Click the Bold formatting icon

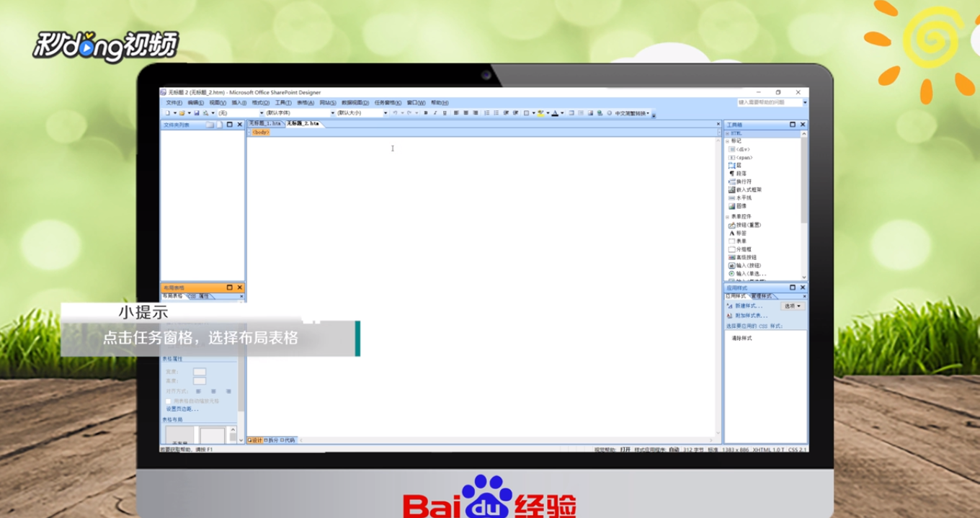pyautogui.click(x=426, y=113)
